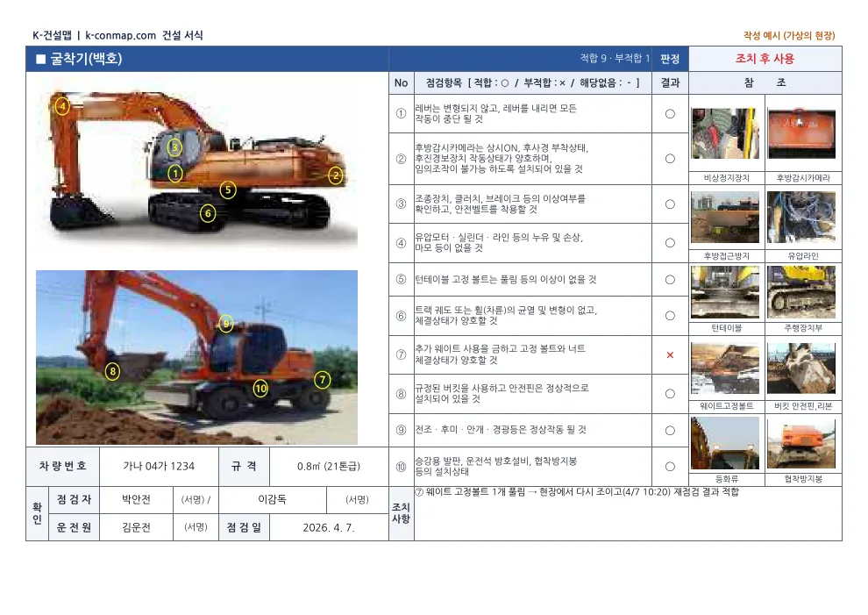The height and width of the screenshot is (615, 868).
Task: Open the 후방감시카메라 reference photo
Action: coord(801,133)
